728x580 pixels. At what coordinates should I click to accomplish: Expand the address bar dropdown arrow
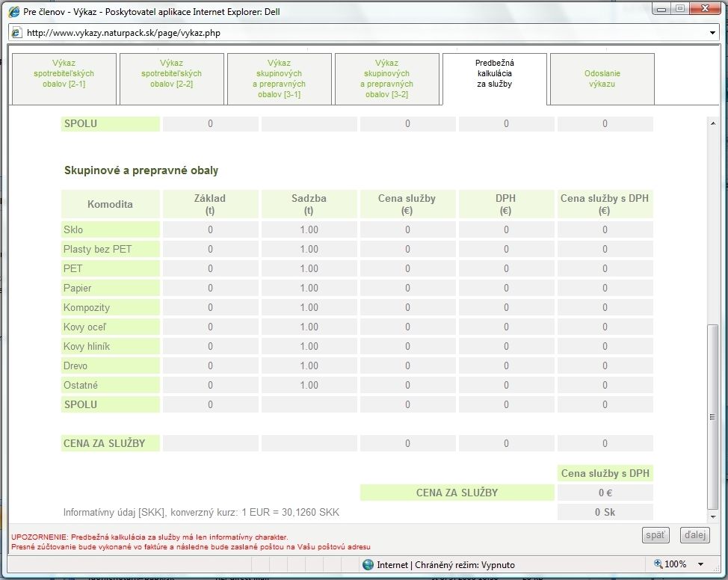(712, 33)
